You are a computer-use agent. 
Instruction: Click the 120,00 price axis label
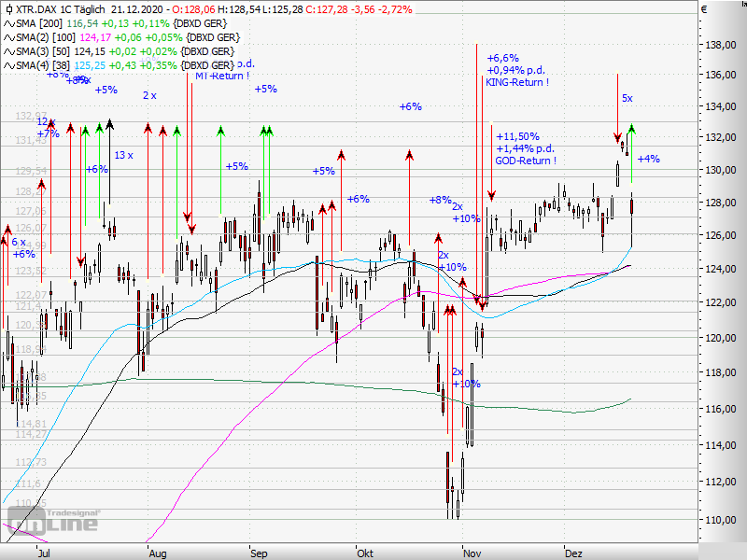click(x=721, y=338)
